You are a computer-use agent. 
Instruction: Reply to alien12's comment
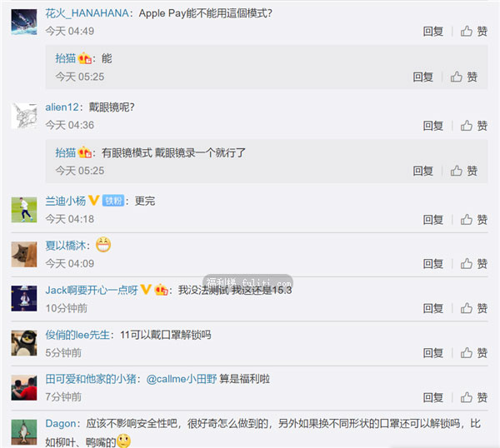(x=433, y=126)
